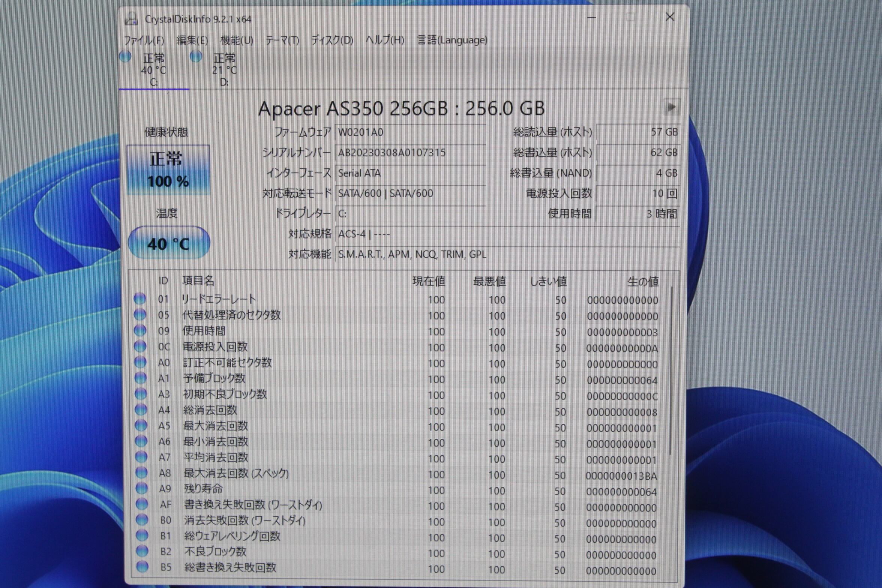This screenshot has height=588, width=882.
Task: Click the status circle for ID A6 row
Action: coord(141,441)
